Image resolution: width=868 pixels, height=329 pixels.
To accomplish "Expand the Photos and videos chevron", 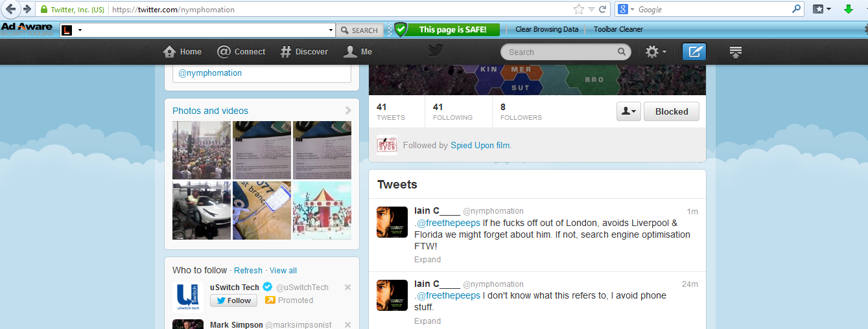I will (348, 111).
